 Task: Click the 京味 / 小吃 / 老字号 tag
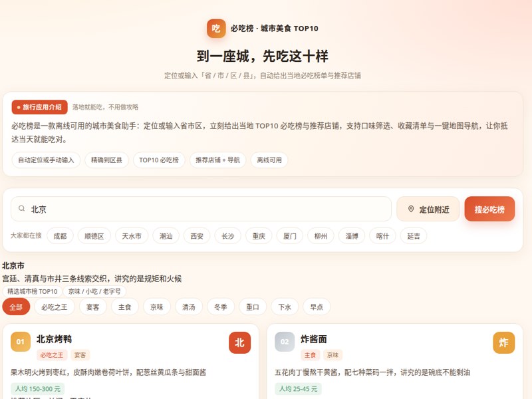point(94,291)
